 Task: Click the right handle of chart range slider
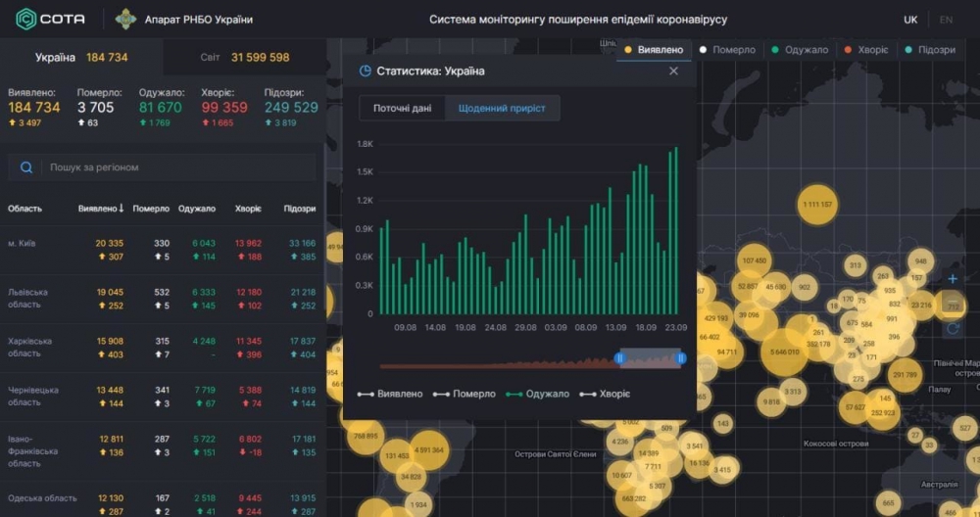(x=681, y=358)
